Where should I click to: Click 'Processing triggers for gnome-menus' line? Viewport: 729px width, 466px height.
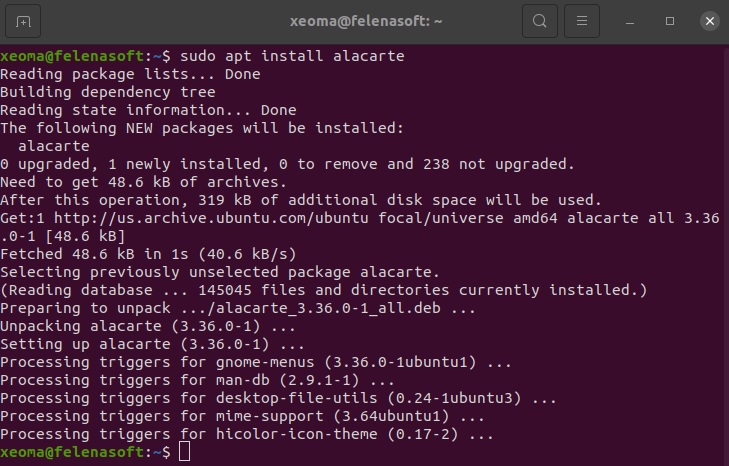pos(256,362)
